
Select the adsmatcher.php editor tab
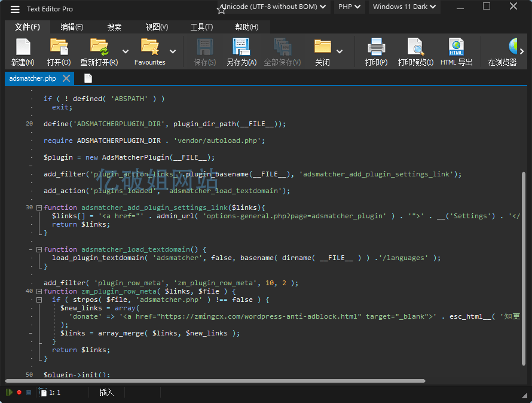[33, 78]
